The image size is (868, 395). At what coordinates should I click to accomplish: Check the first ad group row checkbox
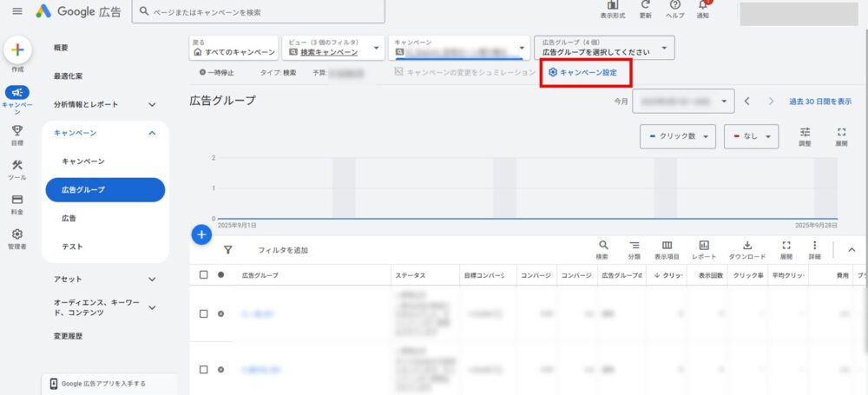(203, 313)
